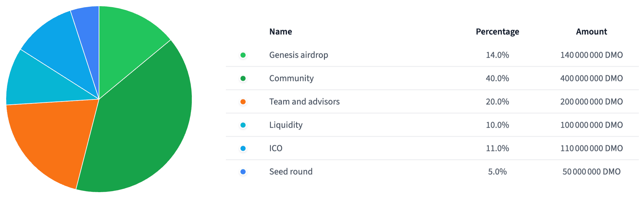Click the Genesis airdrop green legend dot
644x197 pixels.
[x=243, y=55]
